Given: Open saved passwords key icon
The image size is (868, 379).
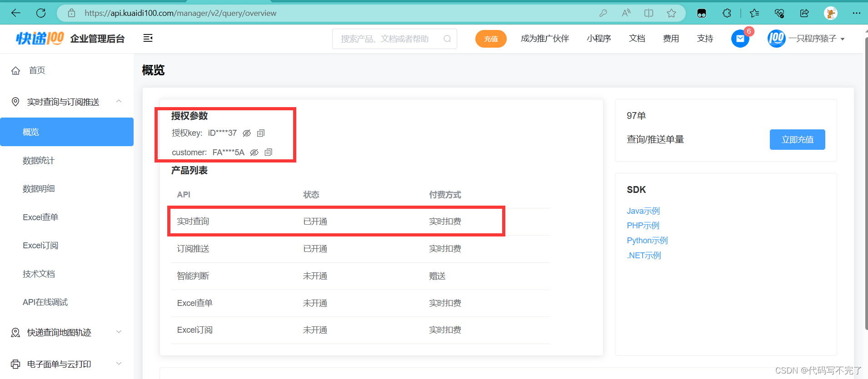Looking at the screenshot, I should pyautogui.click(x=603, y=13).
